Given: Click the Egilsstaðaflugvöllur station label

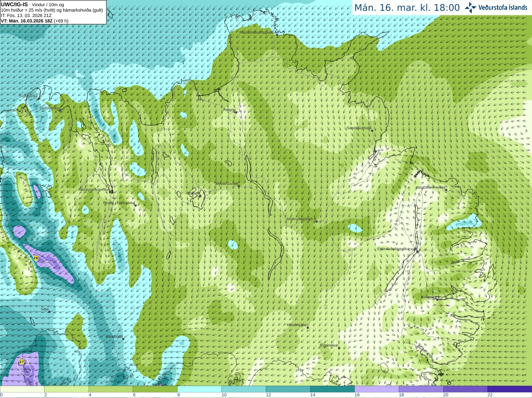Looking at the screenshot, I should (397, 249).
